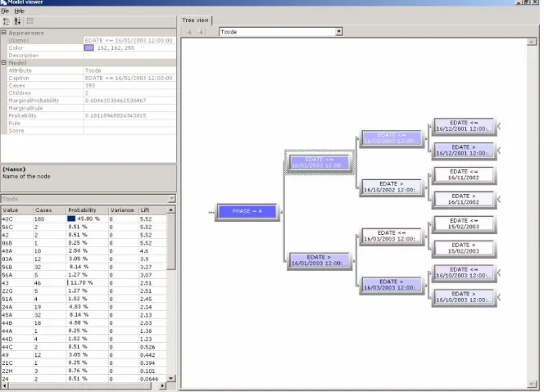This screenshot has height=392, width=544.
Task: Click the Caption property value field
Action: pyautogui.click(x=129, y=78)
